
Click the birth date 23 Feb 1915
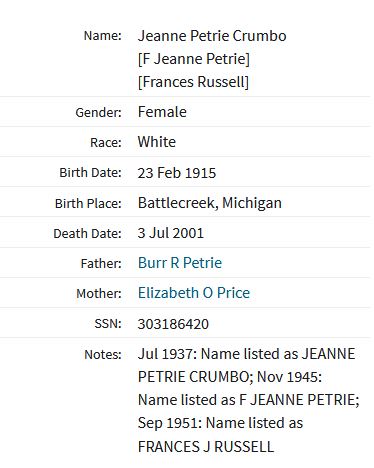[x=177, y=173]
